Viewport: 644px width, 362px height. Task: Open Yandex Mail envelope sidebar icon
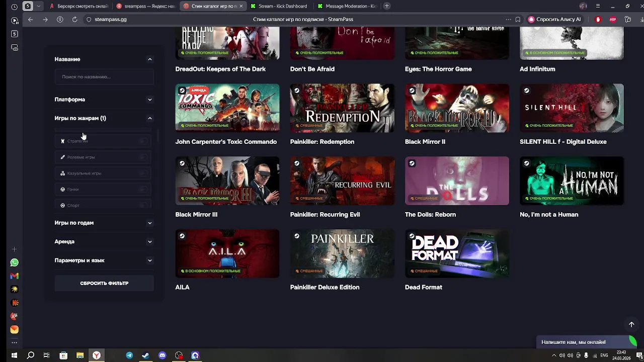tap(15, 329)
